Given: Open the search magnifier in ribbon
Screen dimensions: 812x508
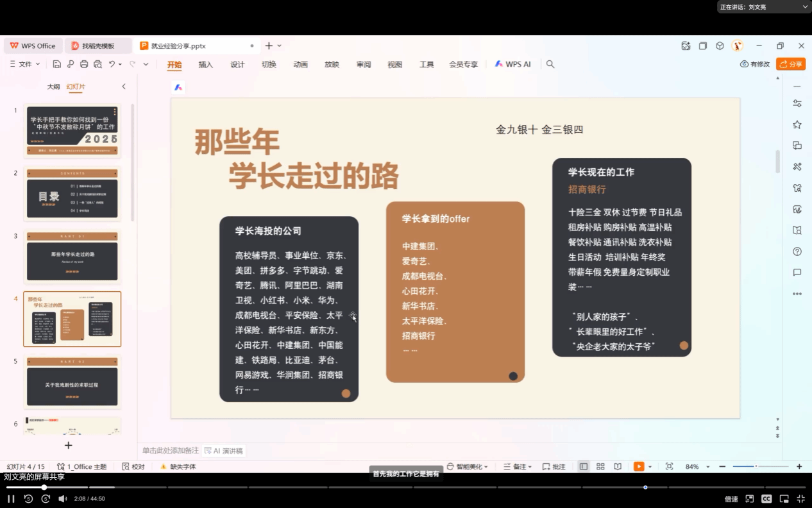Looking at the screenshot, I should coord(550,64).
